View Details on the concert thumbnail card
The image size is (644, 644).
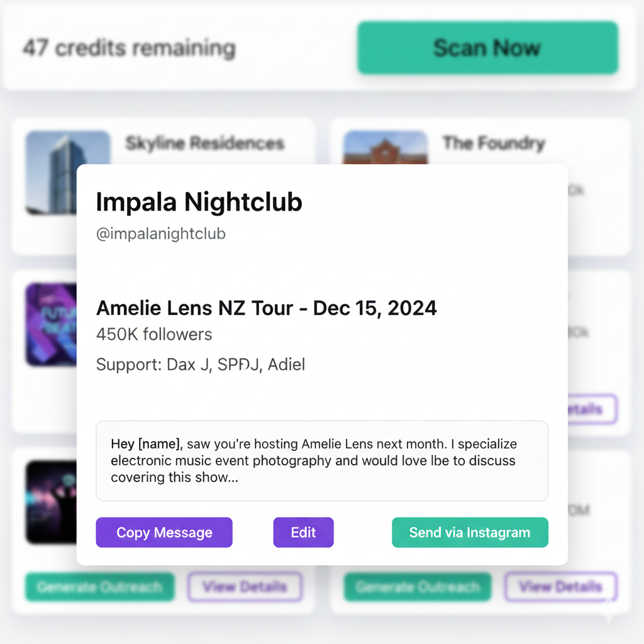[245, 587]
